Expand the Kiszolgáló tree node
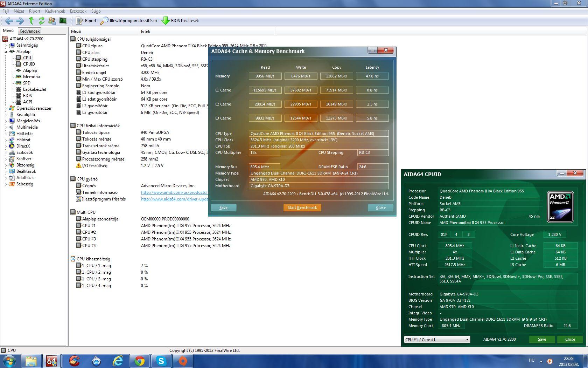 [x=6, y=115]
